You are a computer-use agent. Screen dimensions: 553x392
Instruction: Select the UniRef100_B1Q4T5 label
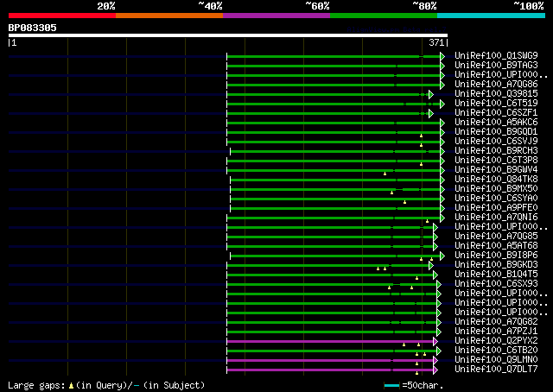pyautogui.click(x=496, y=275)
